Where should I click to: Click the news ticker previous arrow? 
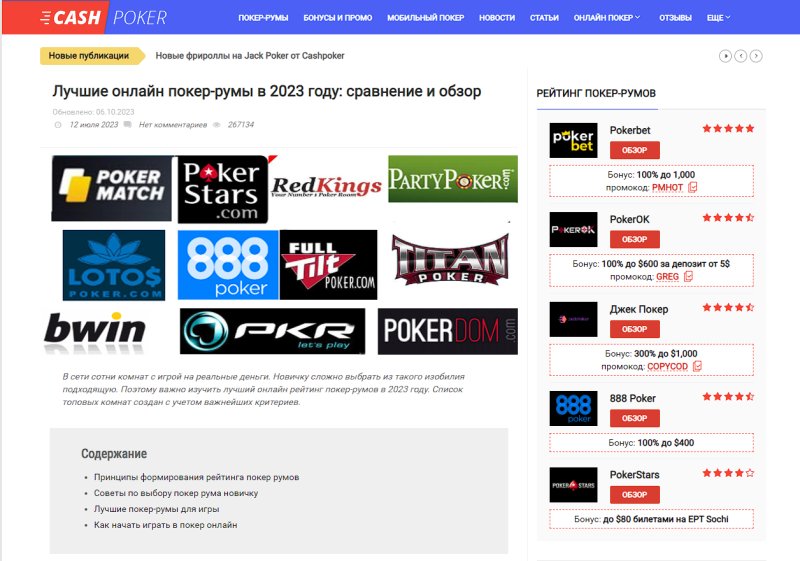point(741,56)
